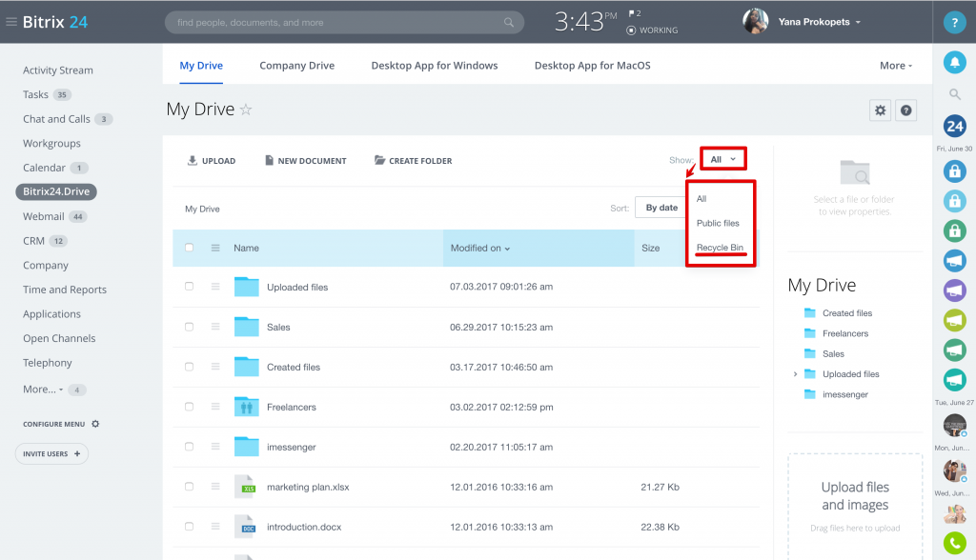
Task: Open the hamburger menu beside Bitrix 24 logo
Action: (11, 22)
